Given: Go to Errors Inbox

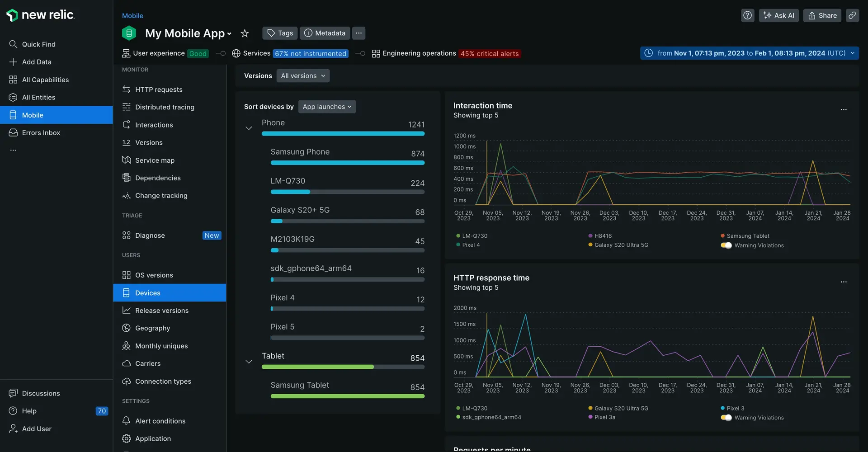Looking at the screenshot, I should [41, 133].
